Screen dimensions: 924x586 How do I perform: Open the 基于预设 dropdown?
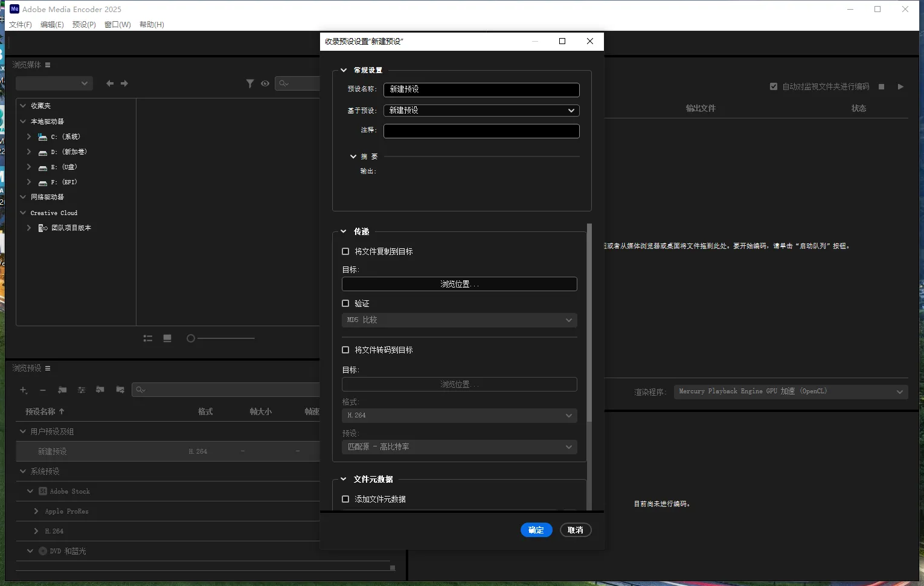(481, 111)
